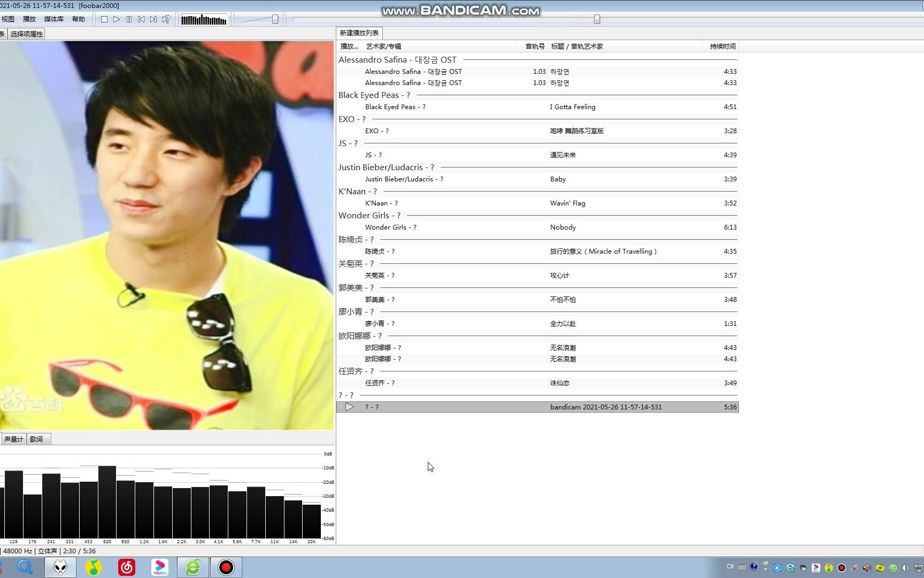
Task: Click the 2:30 / 5:36 status bar time
Action: click(x=79, y=551)
